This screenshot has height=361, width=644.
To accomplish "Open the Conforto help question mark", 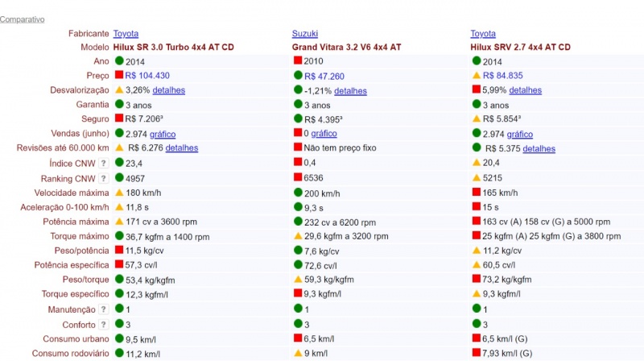I will point(104,325).
